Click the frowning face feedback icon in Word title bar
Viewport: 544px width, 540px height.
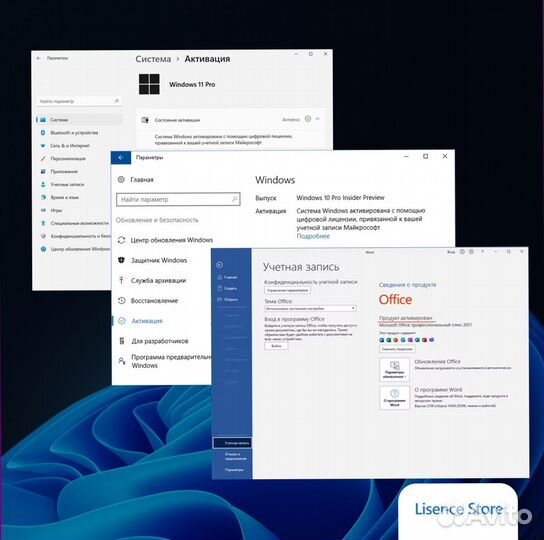pyautogui.click(x=471, y=252)
